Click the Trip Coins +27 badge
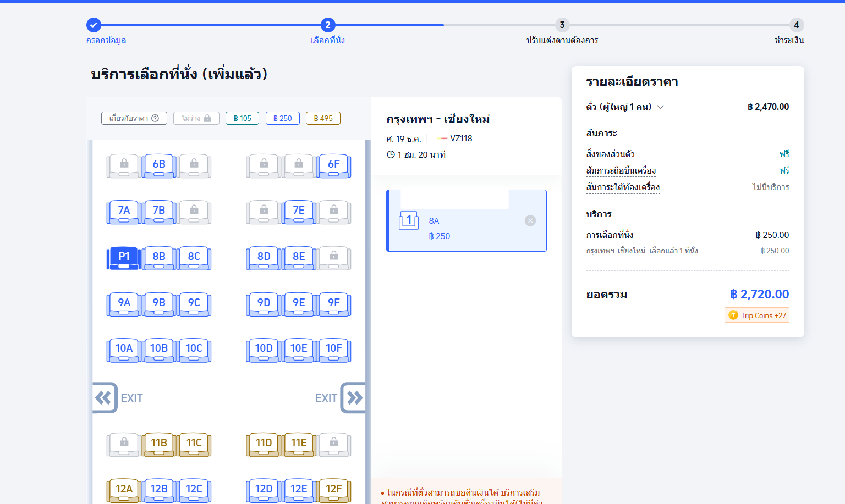This screenshot has width=845, height=504. click(757, 315)
